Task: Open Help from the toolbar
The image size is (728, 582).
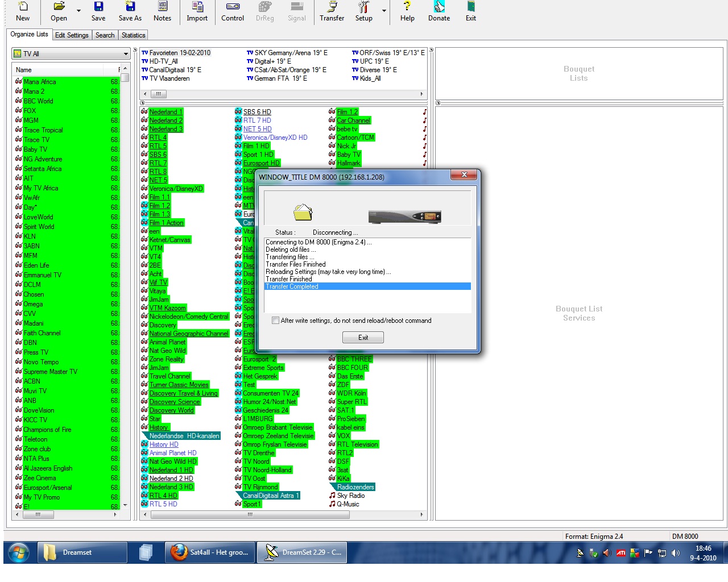Action: click(407, 11)
